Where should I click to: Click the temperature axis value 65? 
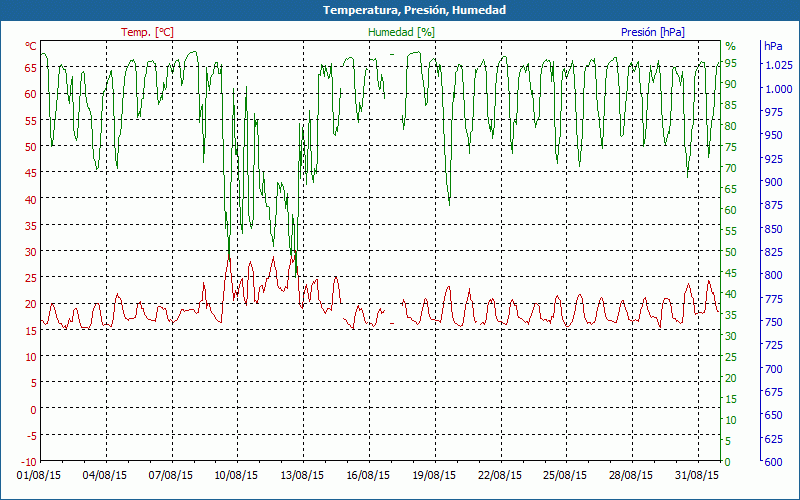click(x=31, y=68)
